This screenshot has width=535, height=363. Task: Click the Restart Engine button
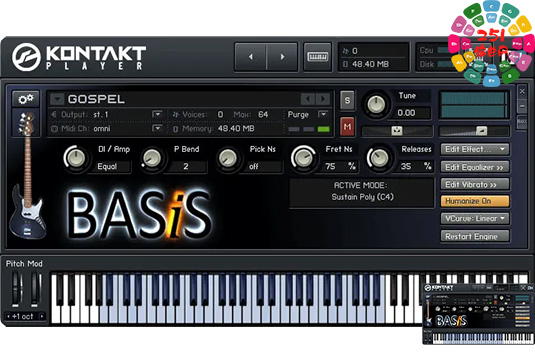(475, 236)
